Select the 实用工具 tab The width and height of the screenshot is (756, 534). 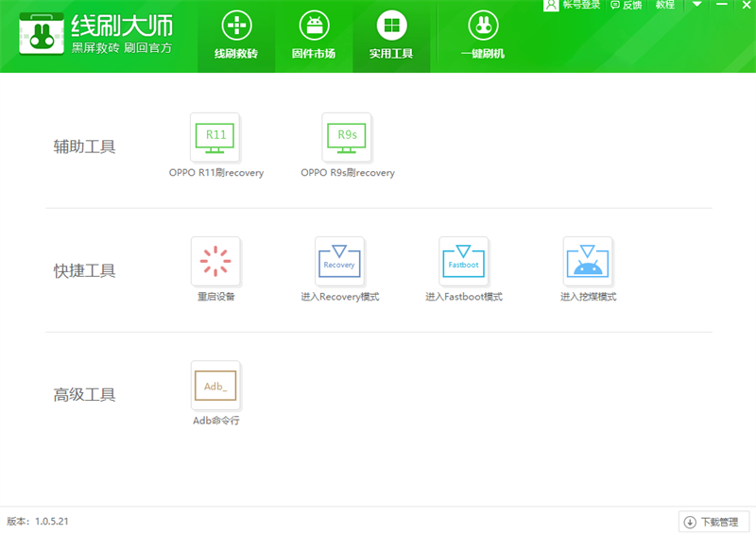[391, 37]
